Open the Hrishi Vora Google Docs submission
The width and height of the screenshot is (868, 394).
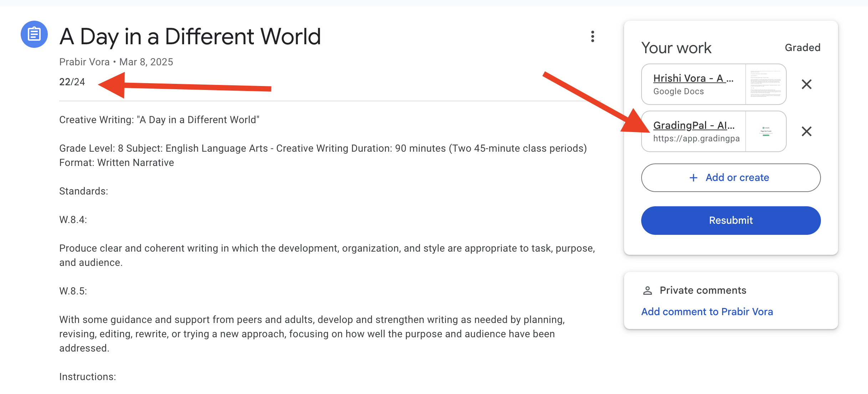point(693,78)
